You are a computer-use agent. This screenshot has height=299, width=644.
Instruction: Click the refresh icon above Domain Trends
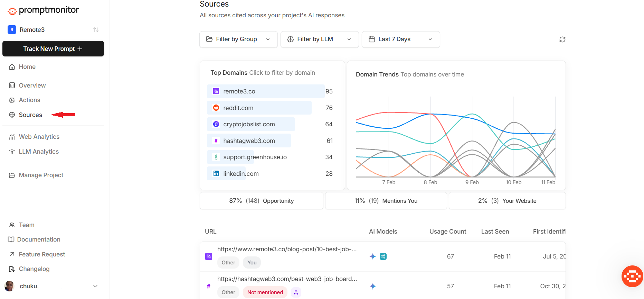(x=562, y=39)
